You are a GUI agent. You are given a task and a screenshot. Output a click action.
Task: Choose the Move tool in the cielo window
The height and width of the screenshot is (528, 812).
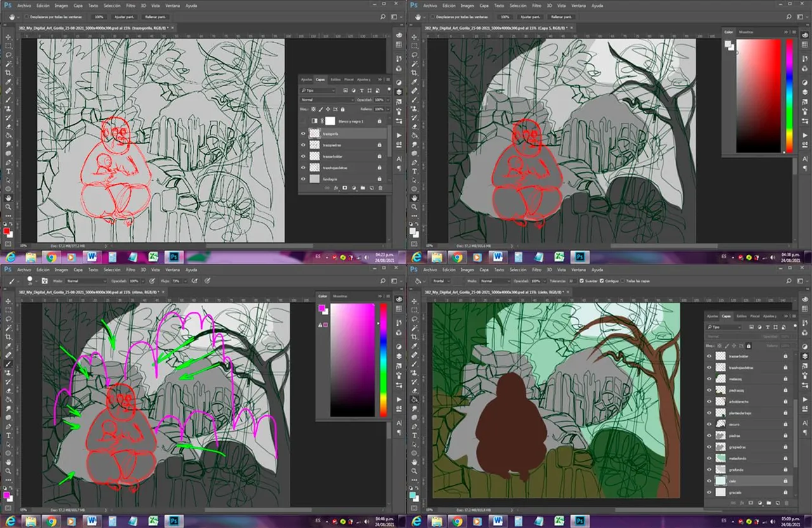[x=414, y=302]
